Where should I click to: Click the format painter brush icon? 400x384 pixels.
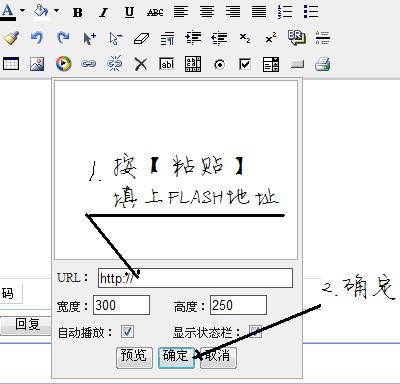tap(11, 38)
